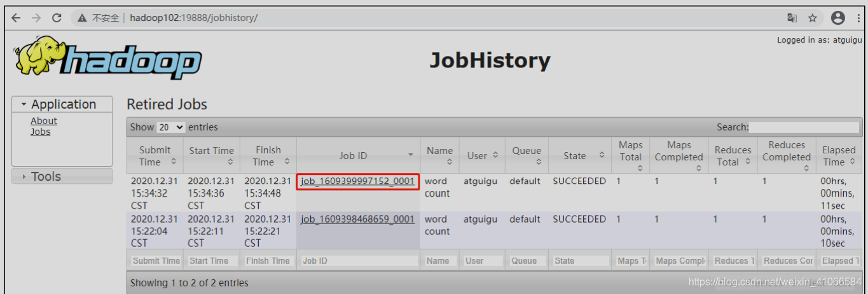Click the JobHistory page title
868x294 pixels.
point(490,60)
